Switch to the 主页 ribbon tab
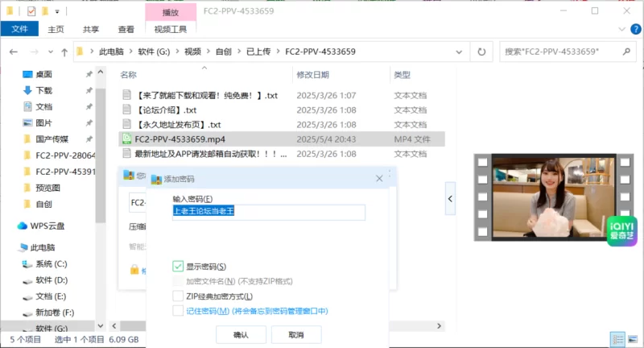The height and width of the screenshot is (348, 644). pos(56,30)
